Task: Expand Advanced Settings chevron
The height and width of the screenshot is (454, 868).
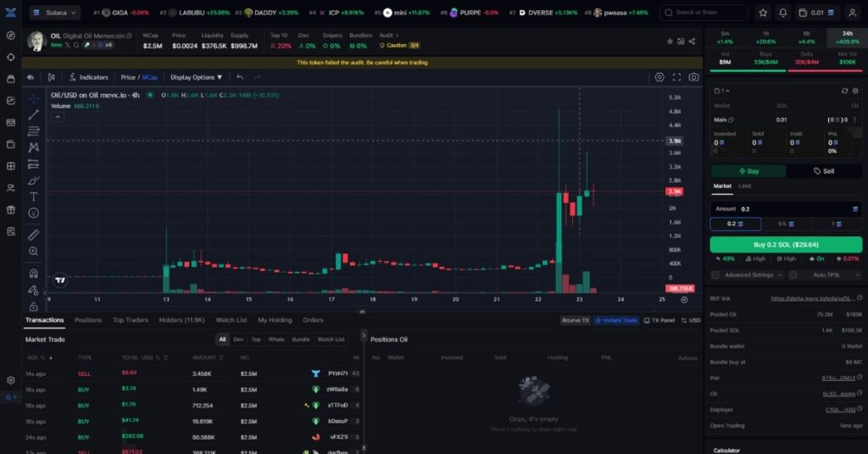Action: tap(780, 274)
